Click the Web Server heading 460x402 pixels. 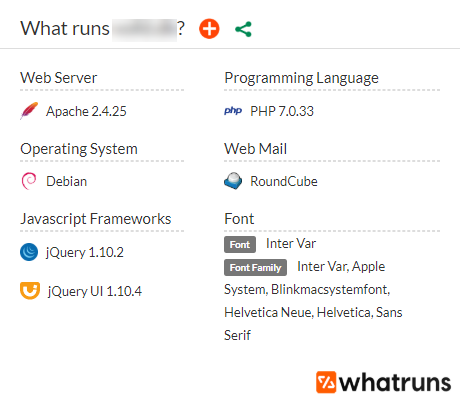point(59,78)
